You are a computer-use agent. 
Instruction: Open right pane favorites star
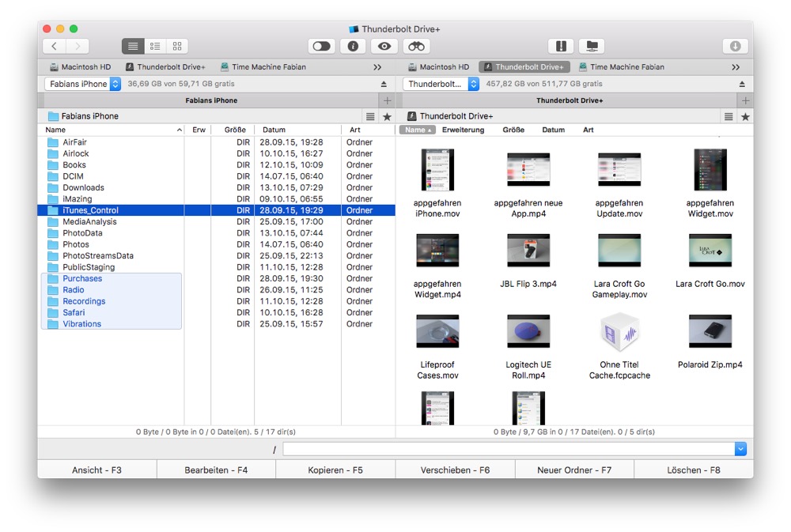click(x=745, y=116)
